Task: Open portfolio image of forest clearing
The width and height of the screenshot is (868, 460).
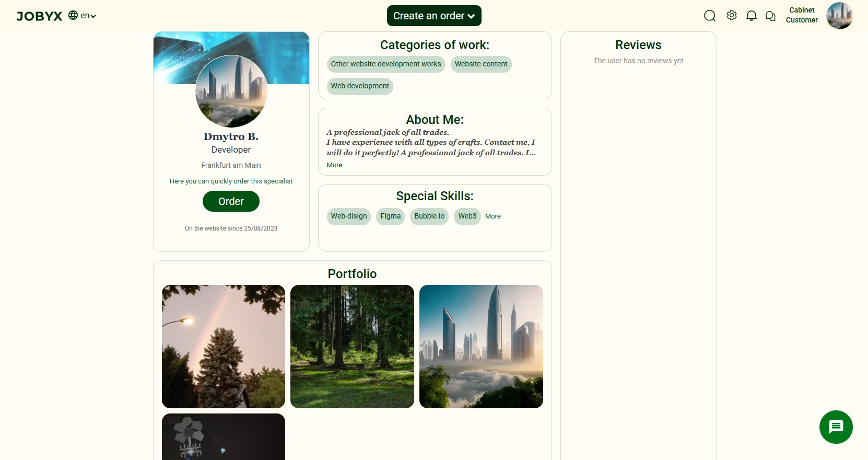Action: click(x=352, y=347)
